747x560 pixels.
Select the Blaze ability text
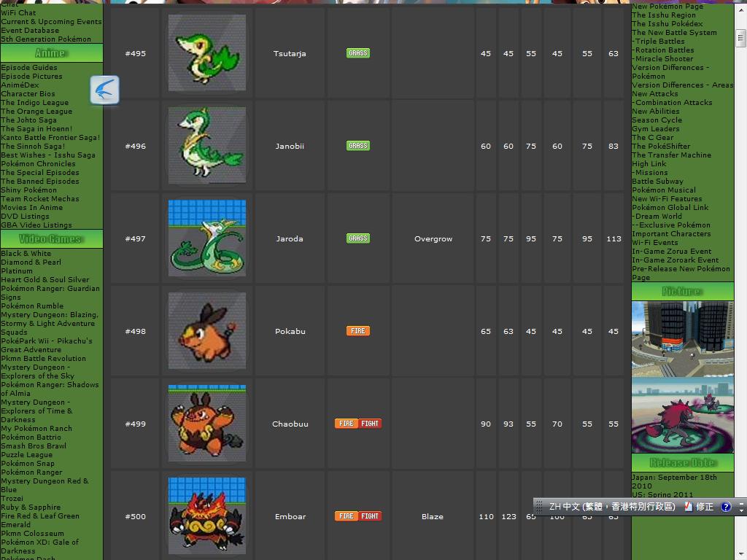coord(432,517)
